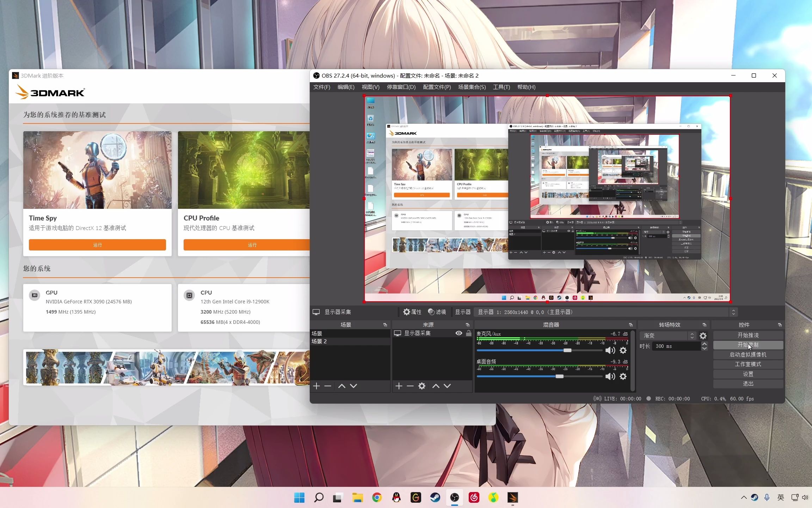Open the 帮助(H) menu
The image size is (812, 508).
coord(526,87)
